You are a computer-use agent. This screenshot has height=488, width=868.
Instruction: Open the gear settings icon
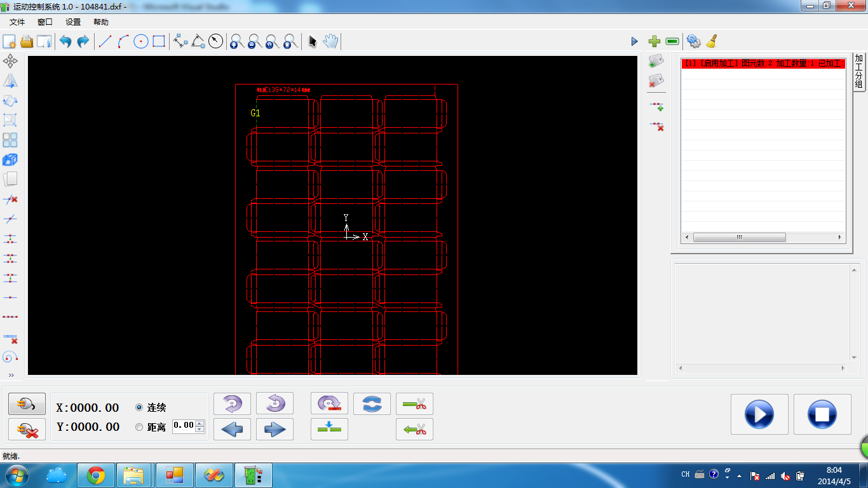coord(693,41)
